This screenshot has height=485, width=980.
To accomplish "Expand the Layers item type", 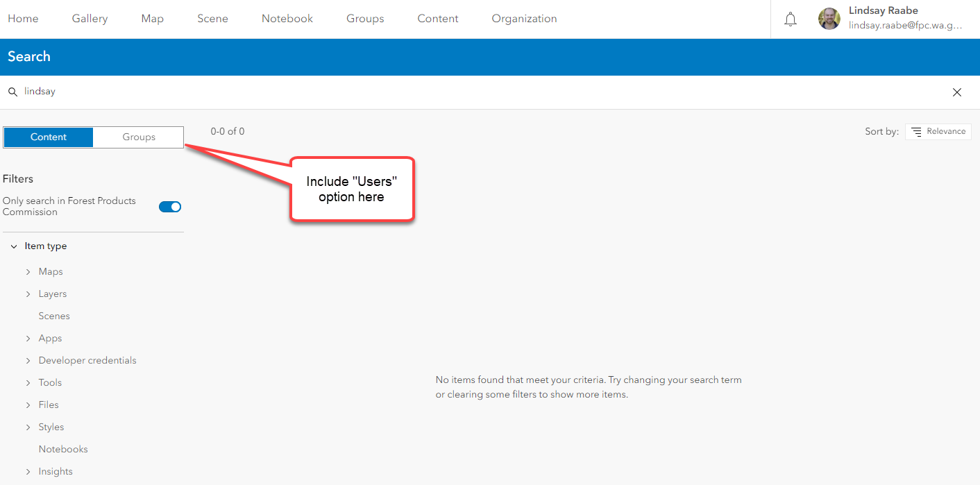I will click(x=28, y=294).
